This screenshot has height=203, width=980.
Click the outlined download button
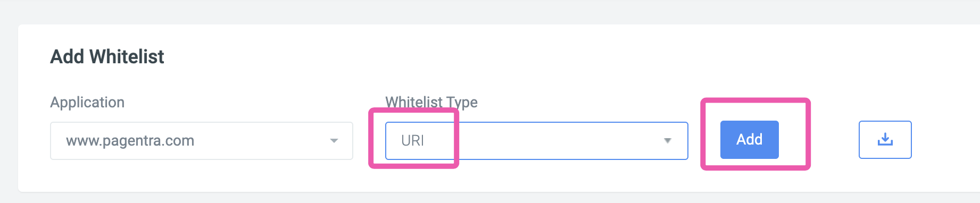(885, 140)
